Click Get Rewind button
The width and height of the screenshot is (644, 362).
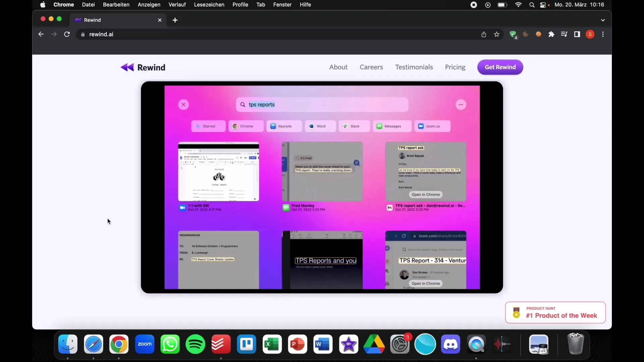(500, 67)
